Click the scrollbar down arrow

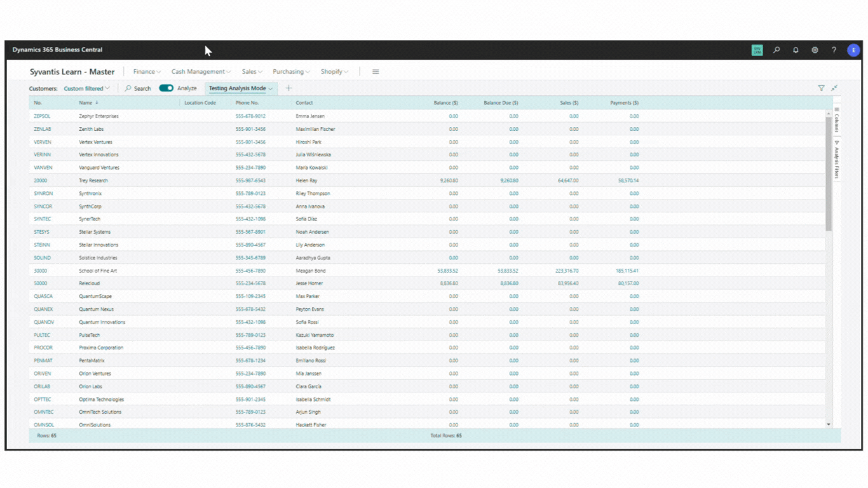pyautogui.click(x=829, y=424)
